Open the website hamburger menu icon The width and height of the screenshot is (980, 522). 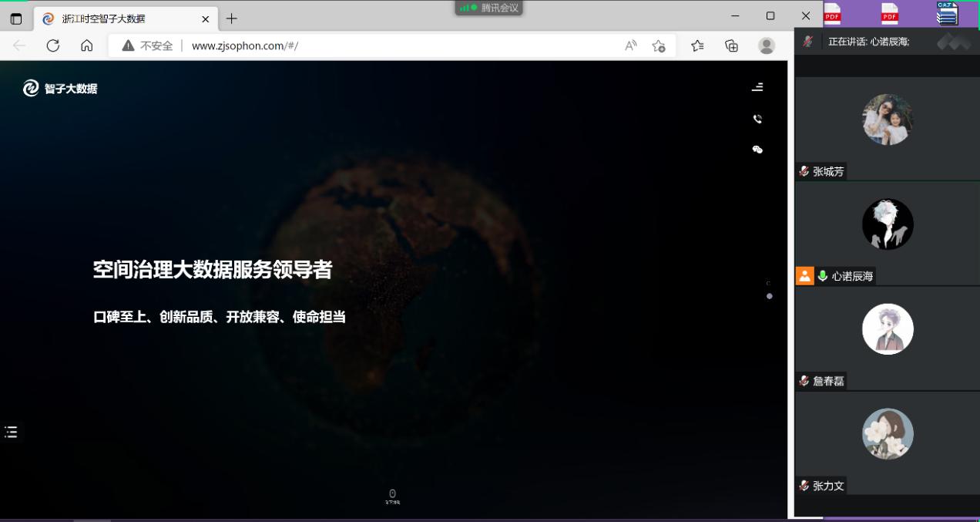coord(757,87)
